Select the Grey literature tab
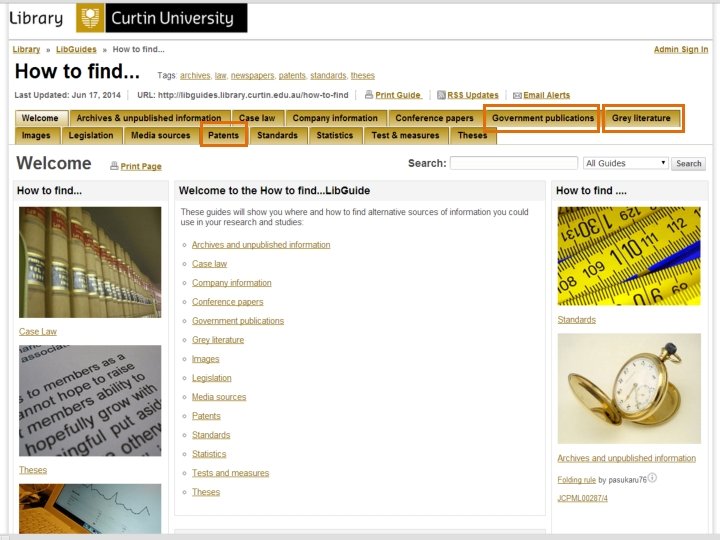 [641, 118]
